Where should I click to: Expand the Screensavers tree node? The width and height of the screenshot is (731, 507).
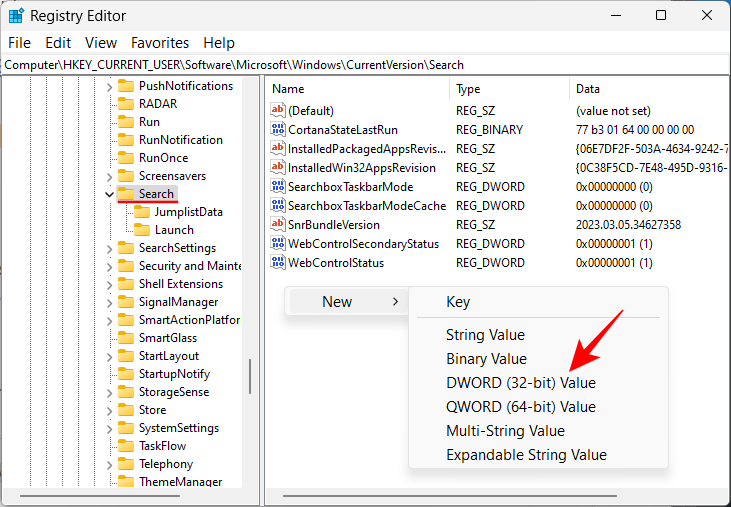(x=109, y=176)
